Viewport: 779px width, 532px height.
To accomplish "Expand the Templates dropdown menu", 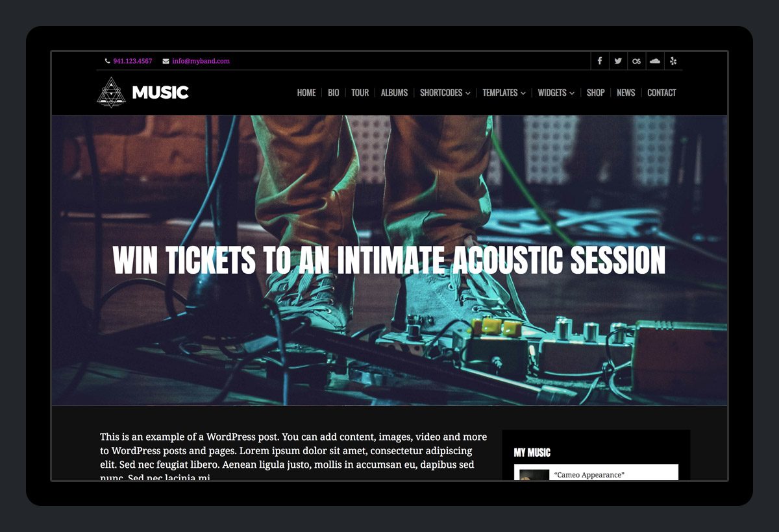I will pos(504,93).
